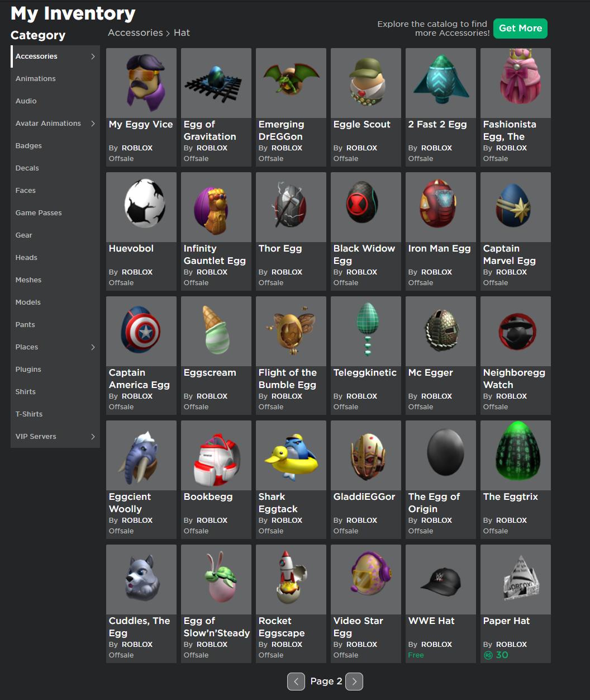The width and height of the screenshot is (590, 700).
Task: Select the Models category
Action: [x=55, y=302]
